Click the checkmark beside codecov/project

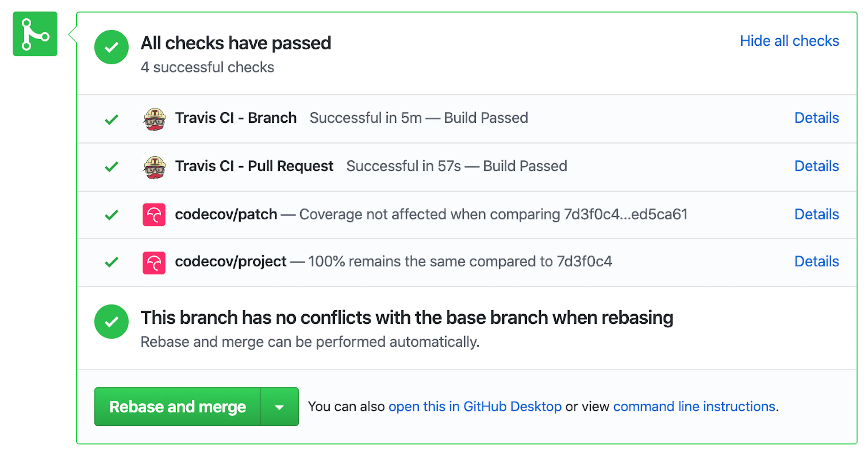[111, 262]
